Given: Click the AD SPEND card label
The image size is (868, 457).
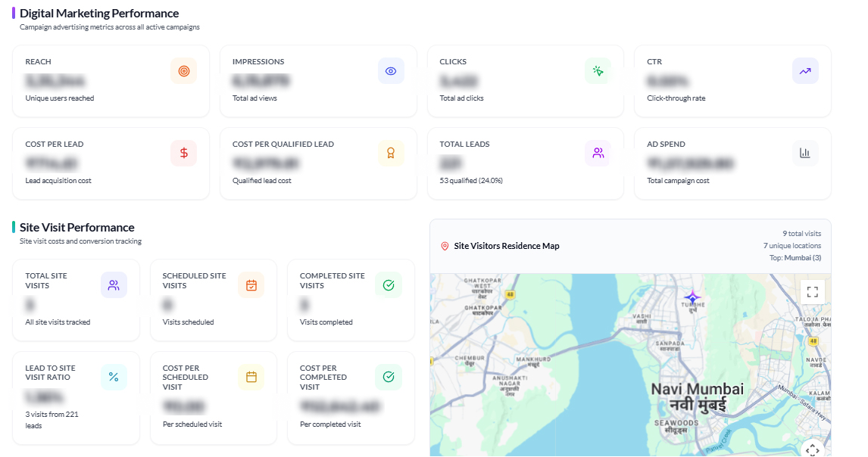Looking at the screenshot, I should (666, 144).
